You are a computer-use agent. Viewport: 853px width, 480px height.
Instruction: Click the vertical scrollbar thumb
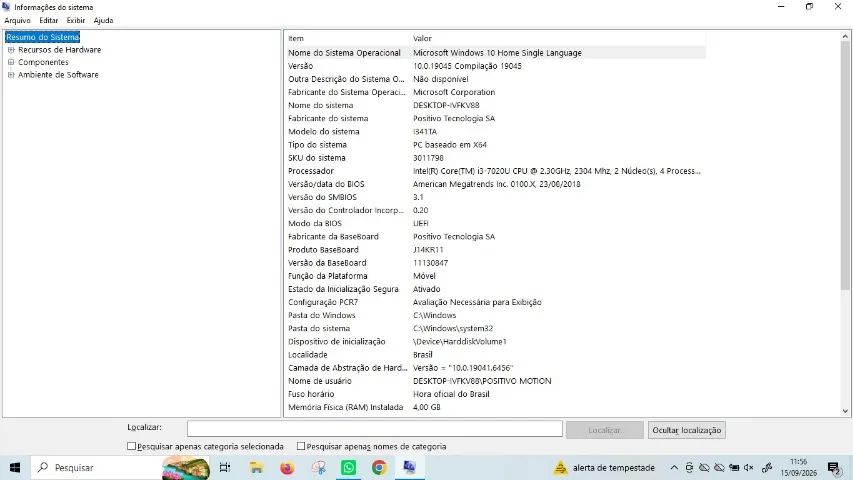pos(845,166)
